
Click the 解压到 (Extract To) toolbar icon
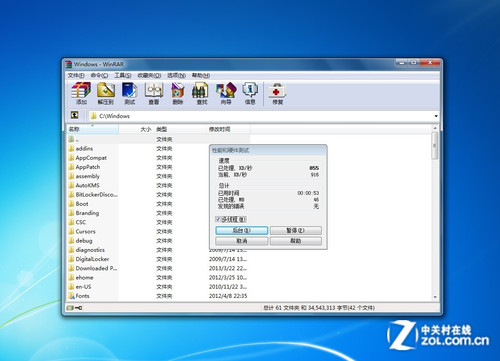(x=105, y=93)
